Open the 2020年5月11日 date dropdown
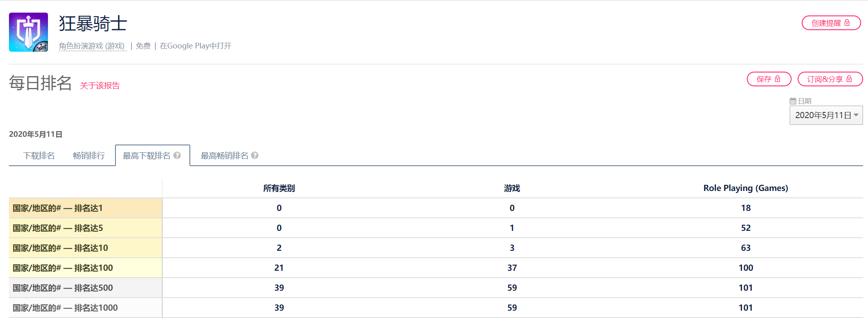Image resolution: width=868 pixels, height=318 pixels. pyautogui.click(x=826, y=115)
